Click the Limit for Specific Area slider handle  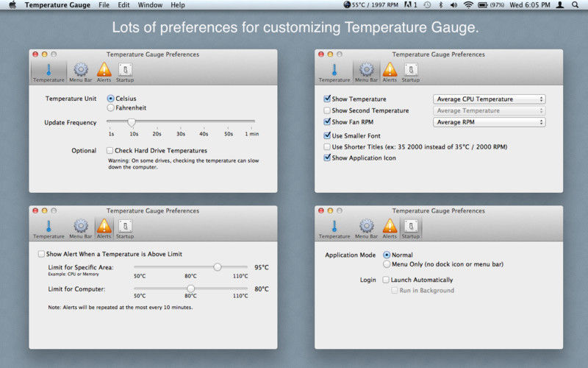point(218,267)
